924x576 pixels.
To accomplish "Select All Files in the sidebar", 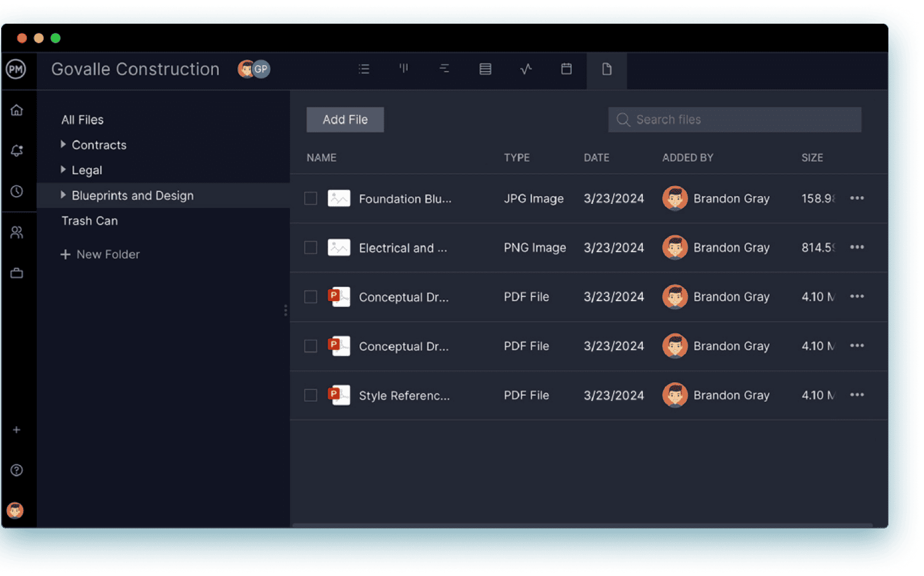I will click(x=82, y=119).
